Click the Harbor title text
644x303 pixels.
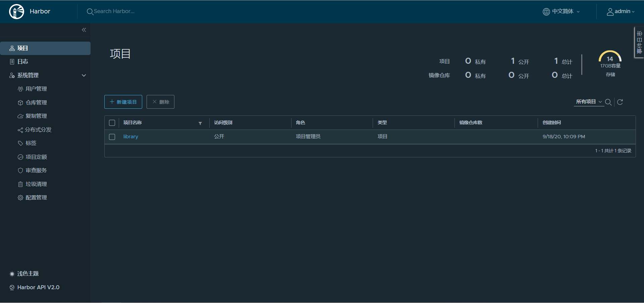[40, 11]
